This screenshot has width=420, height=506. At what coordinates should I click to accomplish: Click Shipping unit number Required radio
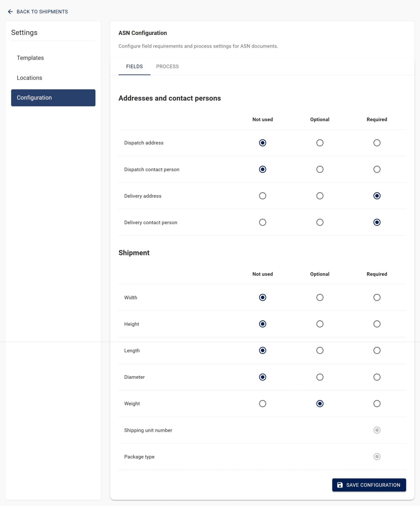[377, 430]
